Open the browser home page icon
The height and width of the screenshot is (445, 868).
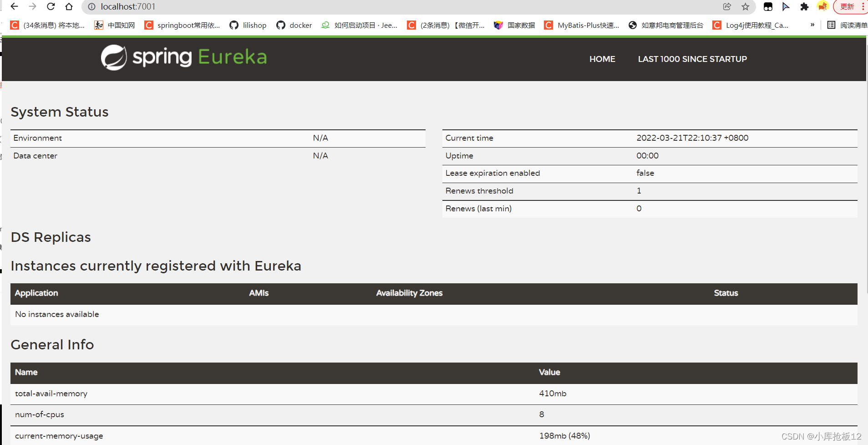[x=69, y=6]
